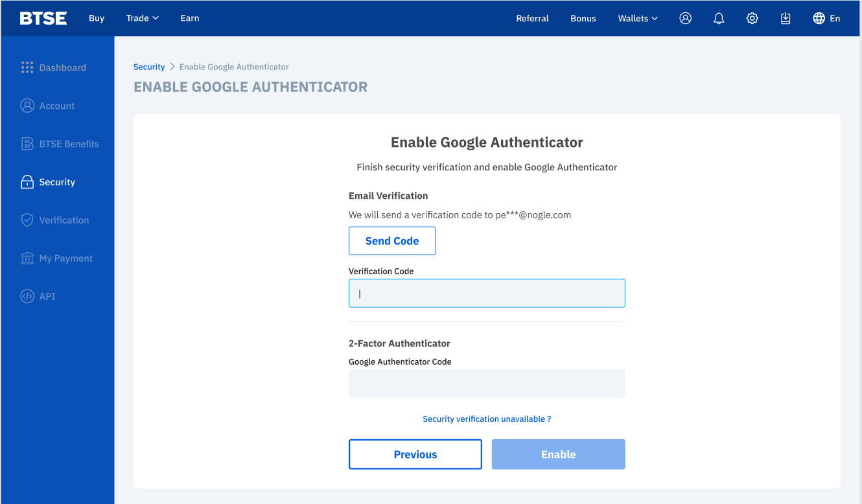This screenshot has width=862, height=504.
Task: Open the Buy menu item
Action: click(x=97, y=18)
